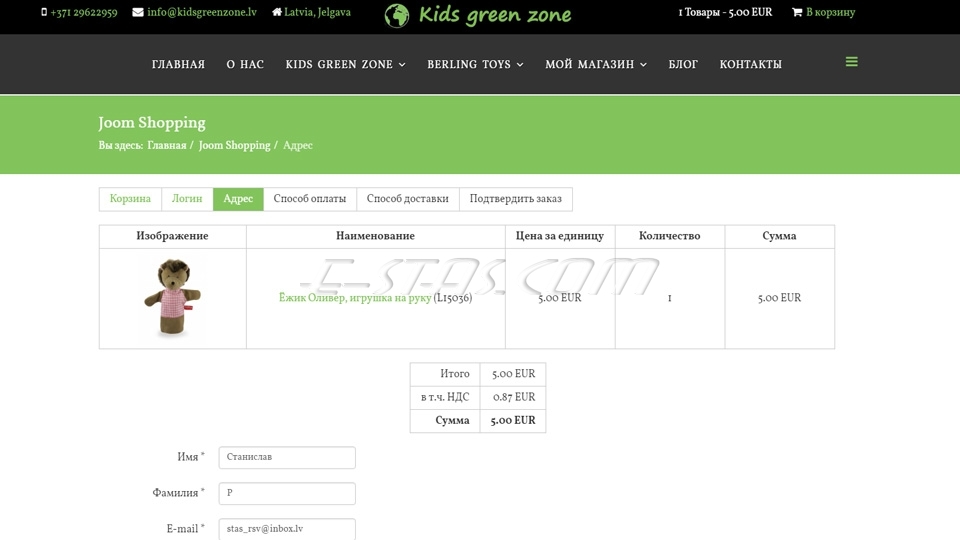This screenshot has height=540, width=960.
Task: Click the Количество column header
Action: point(670,236)
